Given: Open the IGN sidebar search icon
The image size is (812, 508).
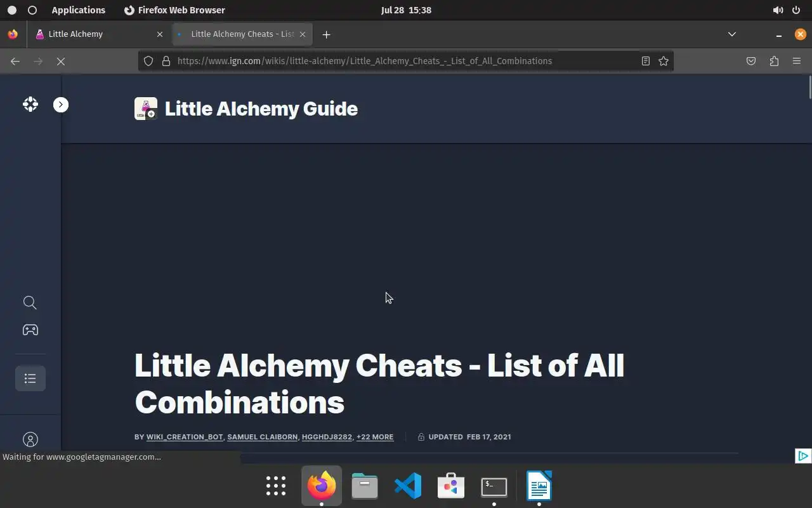Looking at the screenshot, I should pyautogui.click(x=30, y=302).
